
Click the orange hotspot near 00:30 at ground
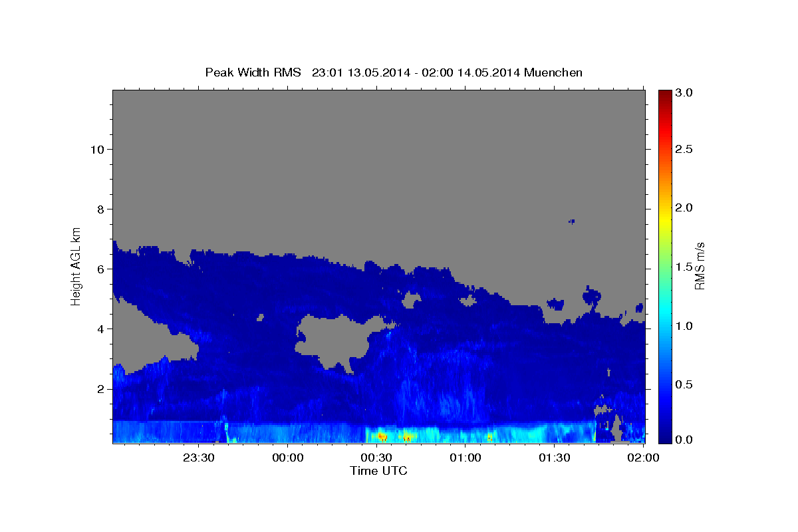(382, 436)
